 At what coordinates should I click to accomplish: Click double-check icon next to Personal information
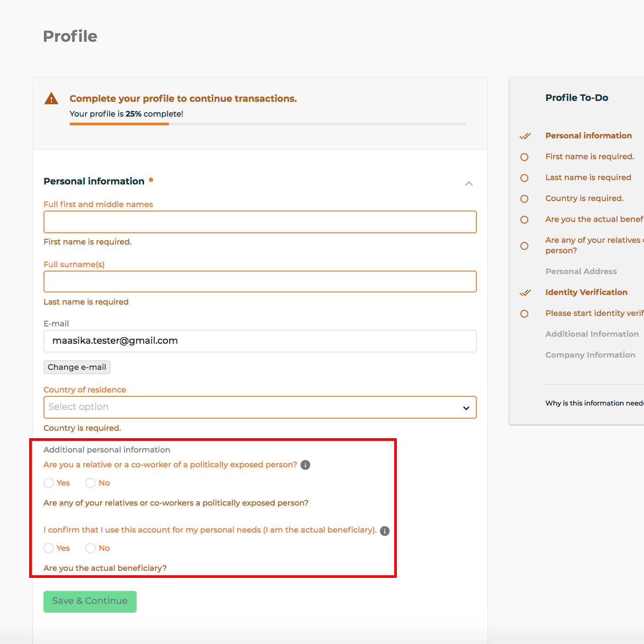coord(525,136)
